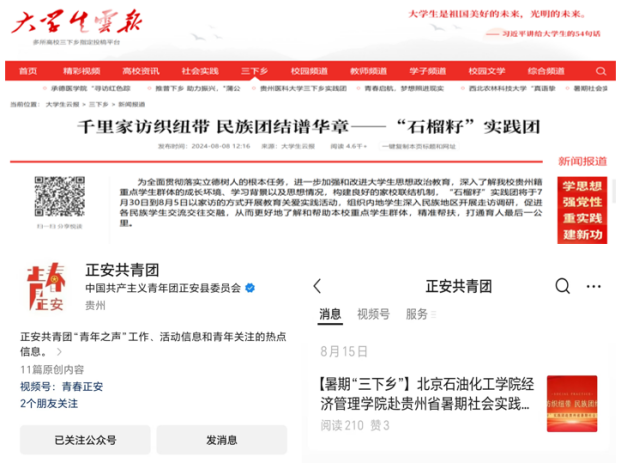621x463 pixels.
Task: Open the 三下乡 navigation tab
Action: click(257, 71)
